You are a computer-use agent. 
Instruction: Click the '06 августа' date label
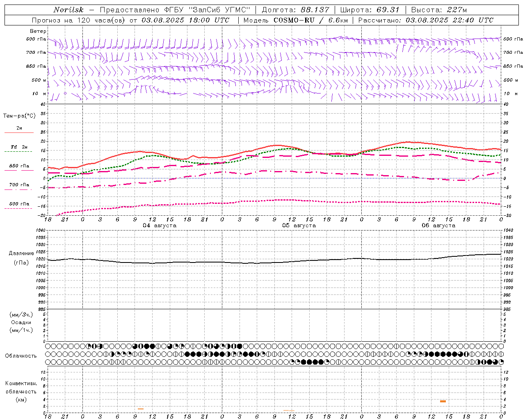click(x=438, y=226)
